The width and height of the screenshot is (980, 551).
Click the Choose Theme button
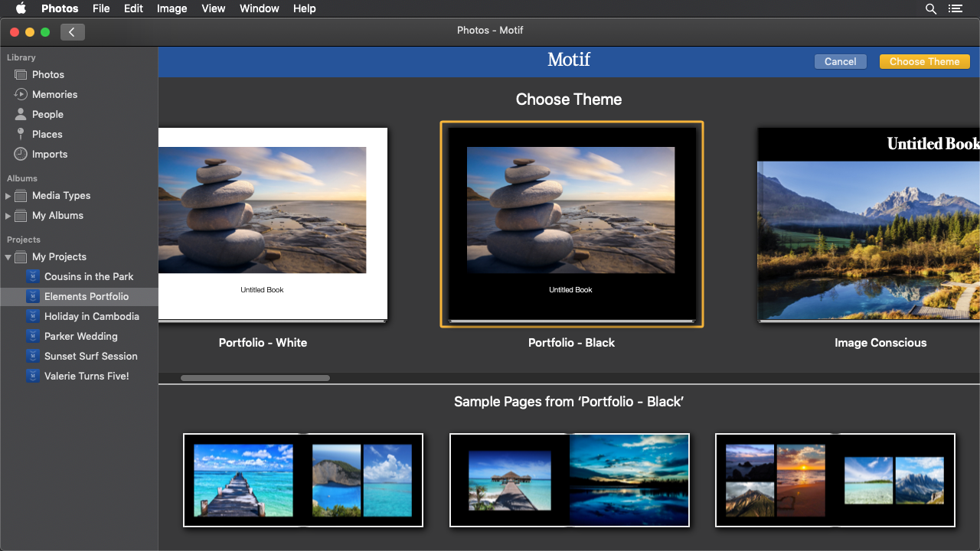coord(924,61)
